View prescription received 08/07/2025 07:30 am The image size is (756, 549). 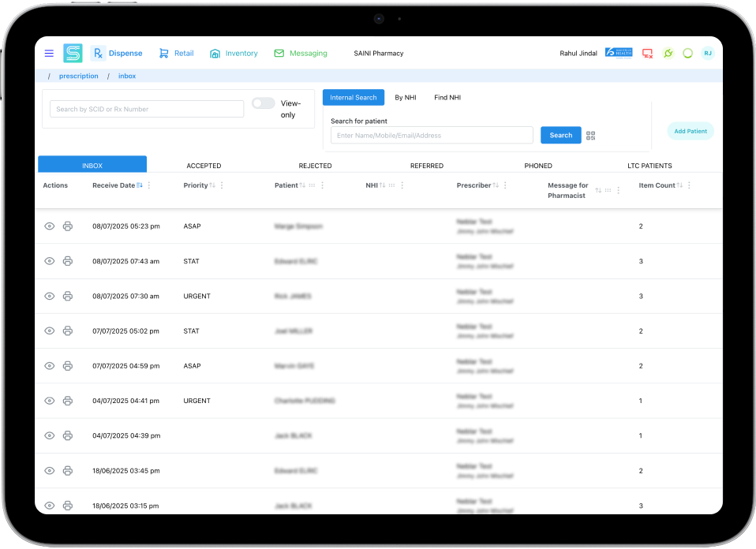[50, 296]
